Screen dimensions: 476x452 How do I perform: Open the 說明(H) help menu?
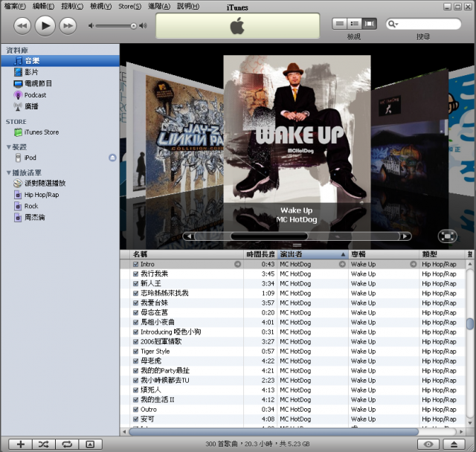click(x=188, y=6)
